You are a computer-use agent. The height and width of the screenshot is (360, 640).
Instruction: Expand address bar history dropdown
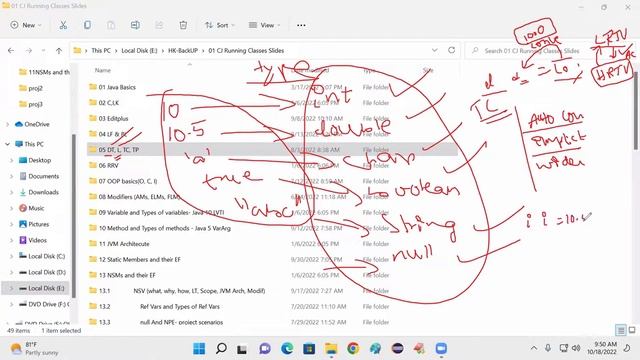tap(435, 50)
